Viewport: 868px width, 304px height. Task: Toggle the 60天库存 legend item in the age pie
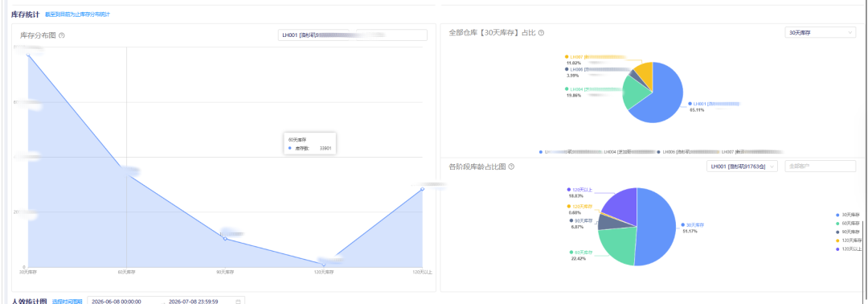click(x=848, y=223)
